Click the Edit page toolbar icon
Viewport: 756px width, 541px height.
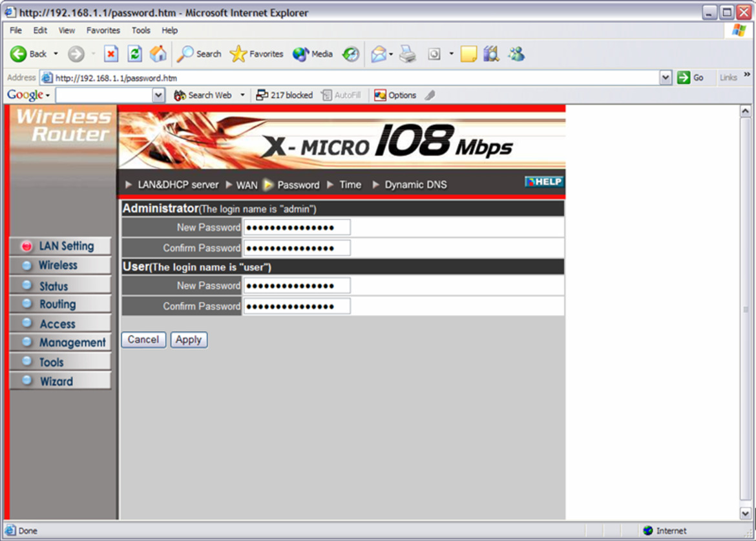coord(434,54)
